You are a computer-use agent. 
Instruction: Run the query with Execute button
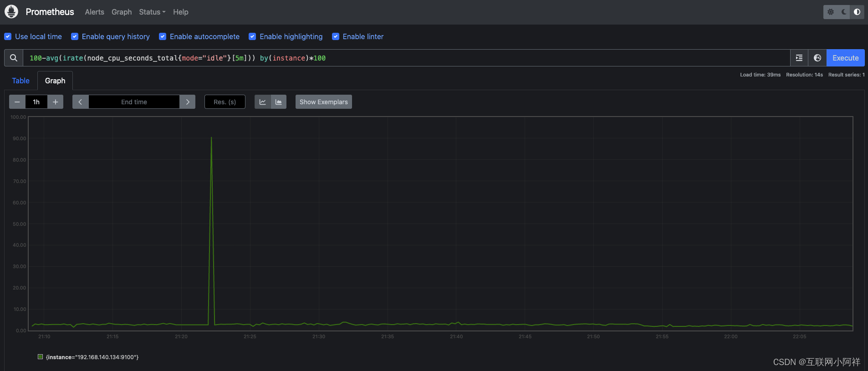tap(845, 58)
